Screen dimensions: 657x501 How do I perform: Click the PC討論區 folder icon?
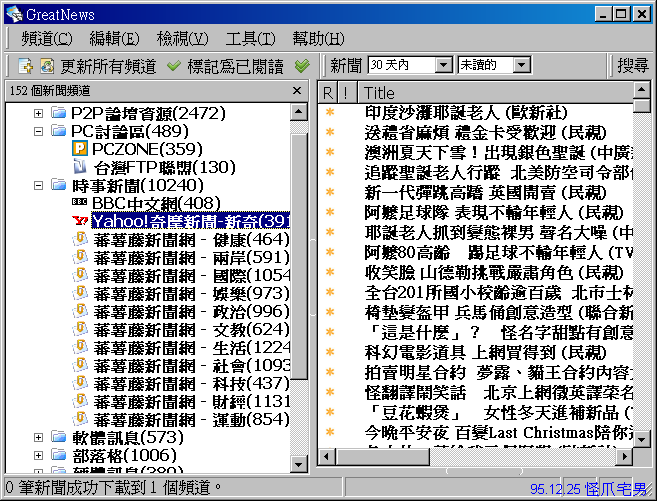click(x=59, y=131)
